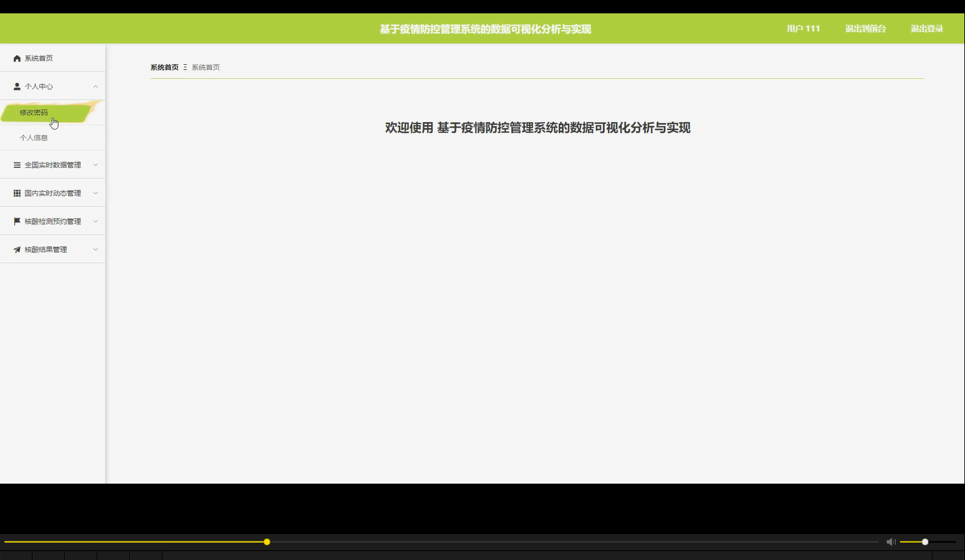Click 用户 111 in the header
Viewport: 965px width, 560px height.
(803, 29)
